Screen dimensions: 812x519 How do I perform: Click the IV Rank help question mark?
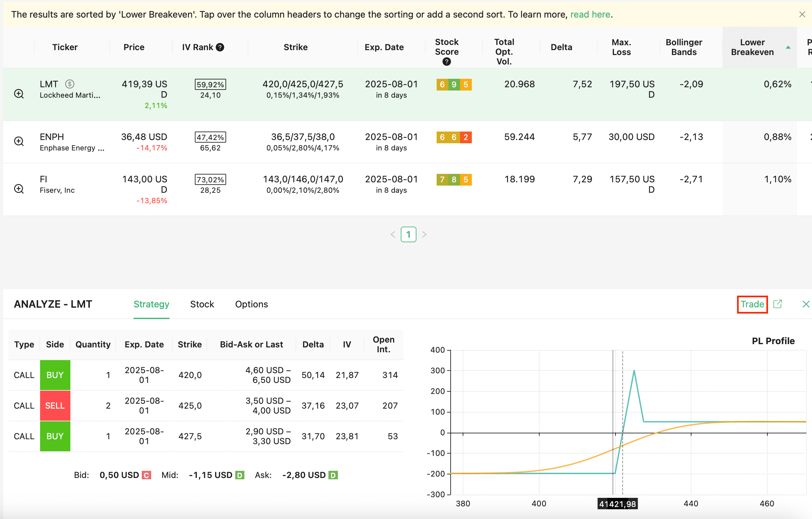click(x=220, y=47)
